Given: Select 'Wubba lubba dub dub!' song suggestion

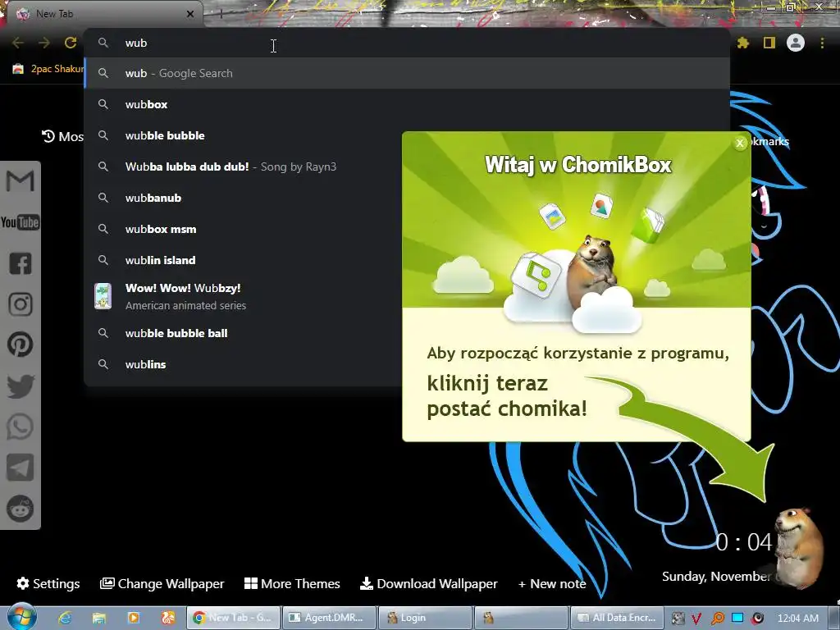Looking at the screenshot, I should [x=244, y=167].
